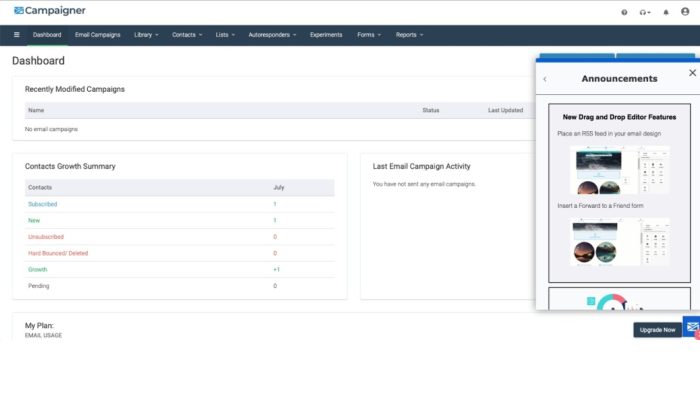Click the Growth row label

pos(38,270)
